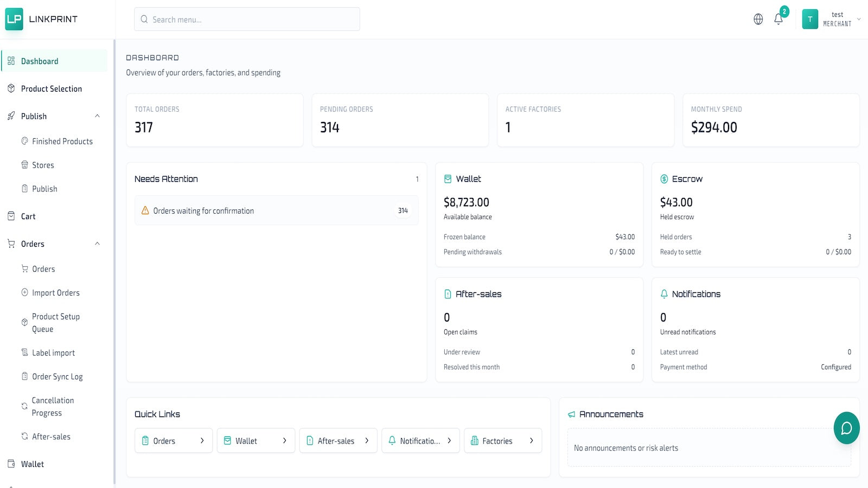Viewport: 868px width, 488px height.
Task: Collapse the Orders sidebar group
Action: pos(97,243)
